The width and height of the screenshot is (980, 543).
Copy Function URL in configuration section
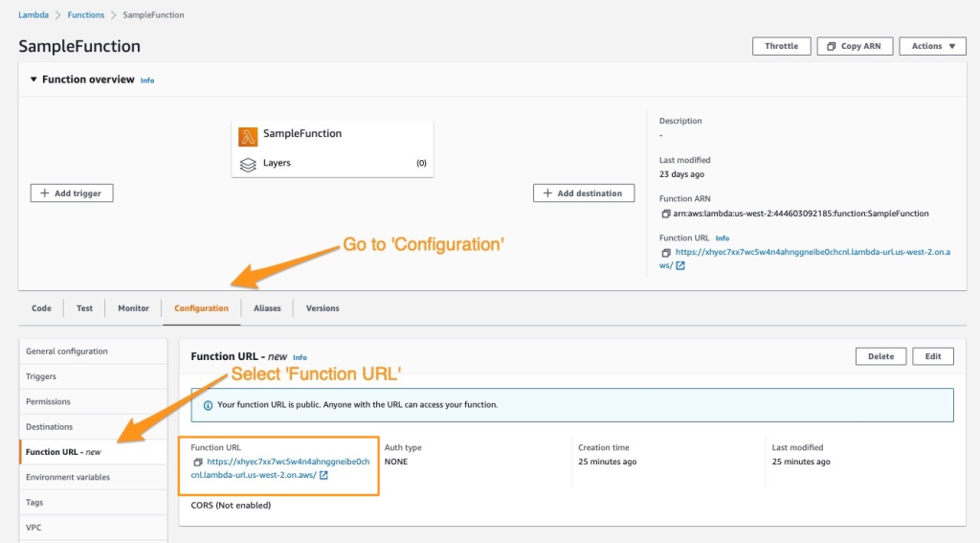tap(198, 462)
